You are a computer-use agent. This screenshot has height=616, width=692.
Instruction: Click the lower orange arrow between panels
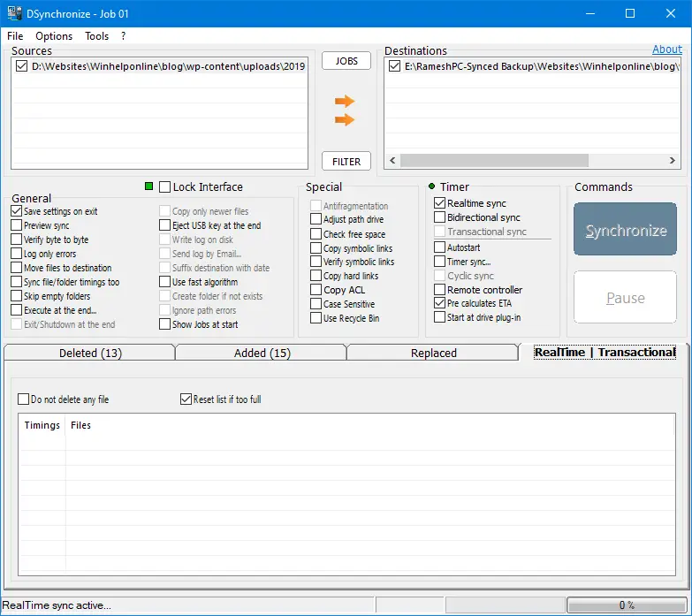[x=345, y=119]
